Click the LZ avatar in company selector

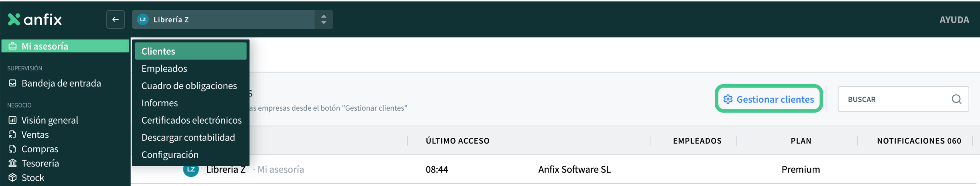(143, 20)
